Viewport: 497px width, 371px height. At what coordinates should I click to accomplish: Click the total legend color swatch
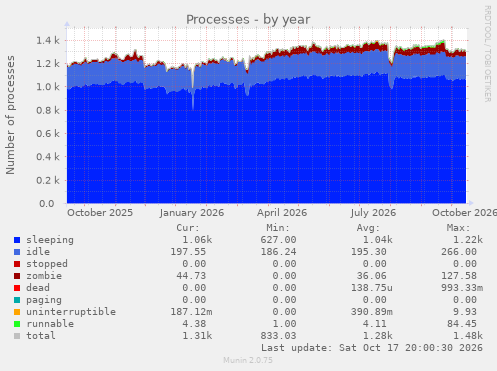tap(17, 336)
